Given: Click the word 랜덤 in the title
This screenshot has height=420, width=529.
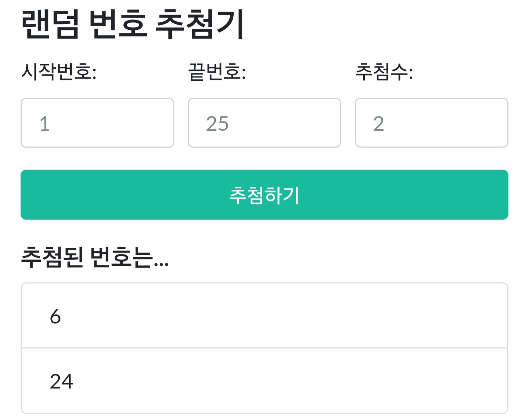Looking at the screenshot, I should [50, 24].
